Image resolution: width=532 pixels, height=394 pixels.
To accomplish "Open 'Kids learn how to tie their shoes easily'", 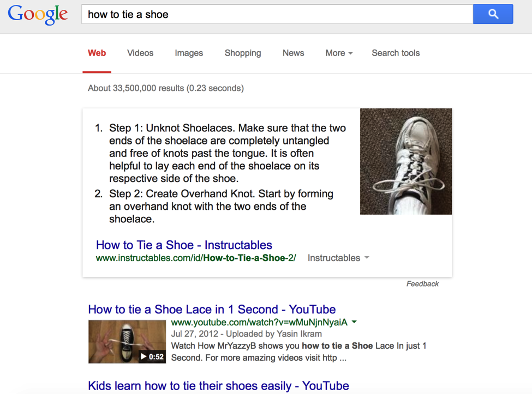I will 218,385.
